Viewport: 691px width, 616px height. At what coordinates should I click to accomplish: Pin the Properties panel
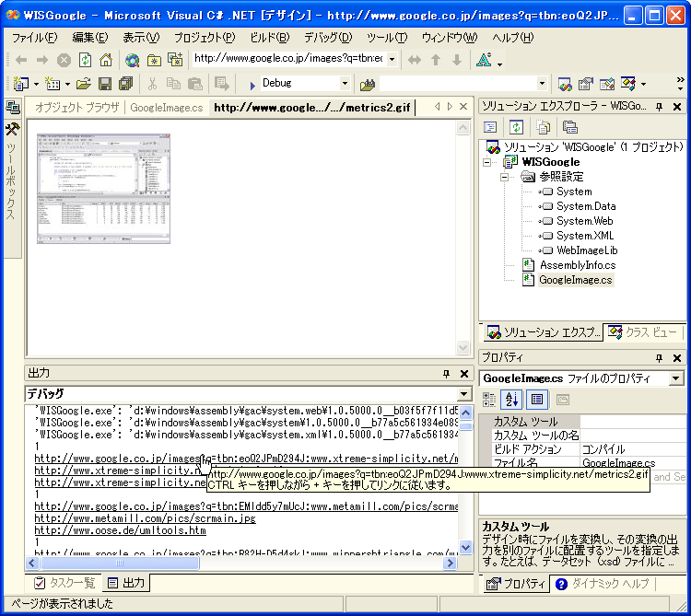tap(660, 357)
